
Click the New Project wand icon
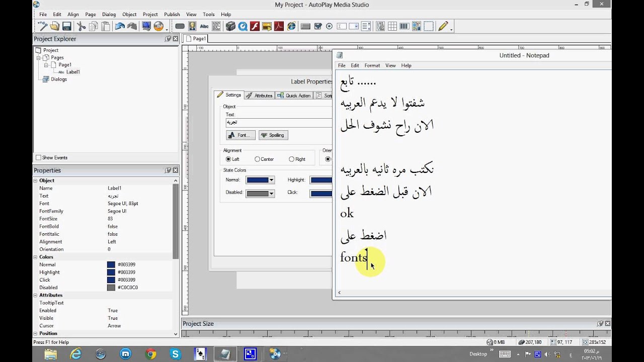coord(43,26)
